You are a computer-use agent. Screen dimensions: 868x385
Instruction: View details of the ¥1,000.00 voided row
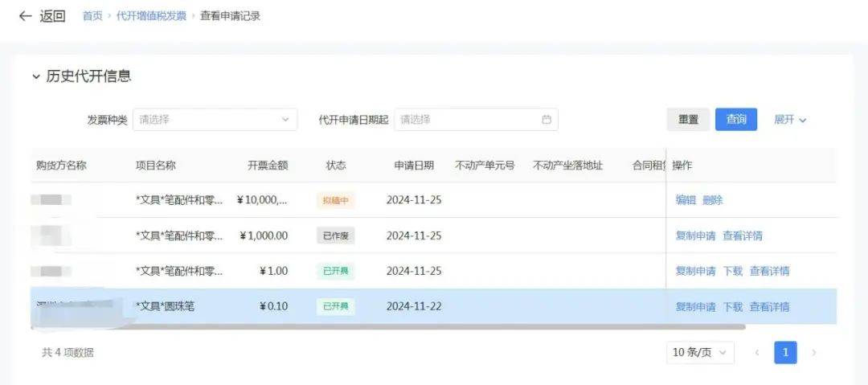(743, 236)
